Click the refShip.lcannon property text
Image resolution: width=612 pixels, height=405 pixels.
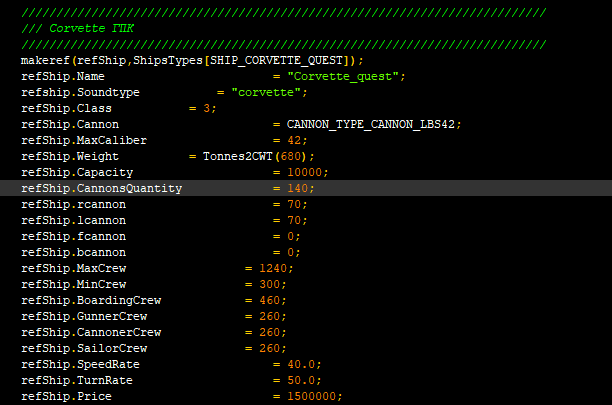[73, 220]
